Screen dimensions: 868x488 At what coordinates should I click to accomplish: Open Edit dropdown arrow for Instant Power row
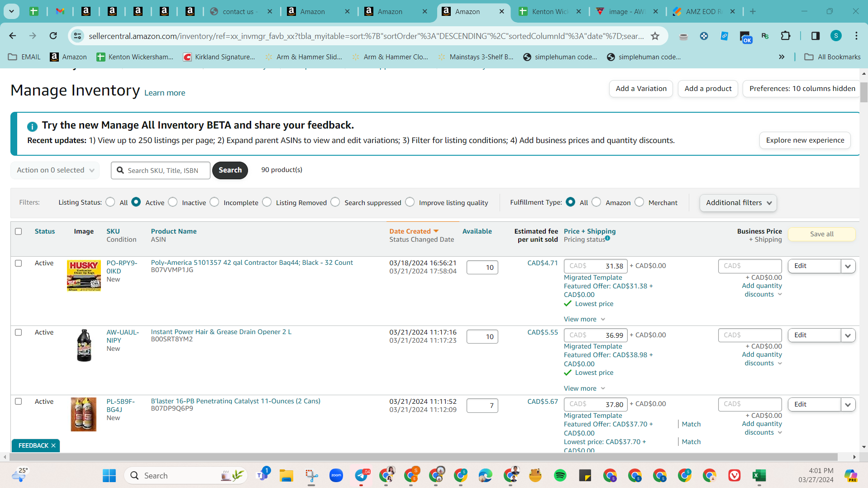(848, 335)
